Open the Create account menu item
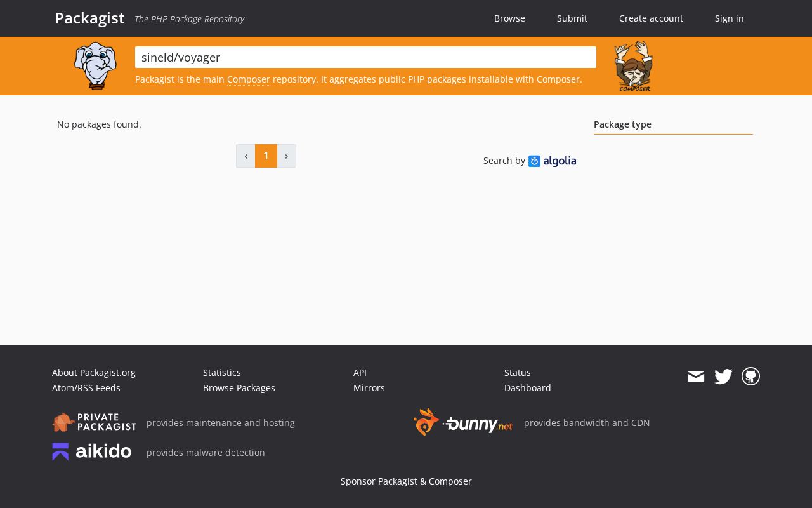Screen dimensions: 812x508 [x=651, y=18]
